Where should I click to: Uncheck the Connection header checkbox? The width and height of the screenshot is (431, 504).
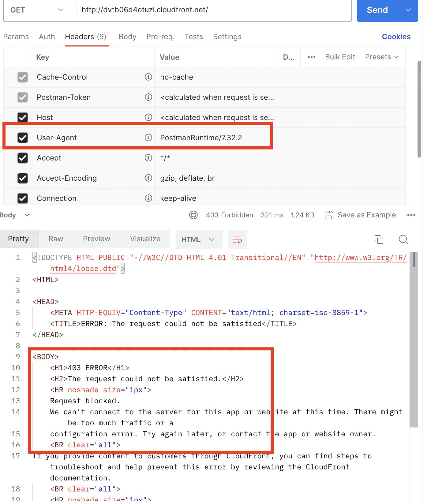pos(23,198)
